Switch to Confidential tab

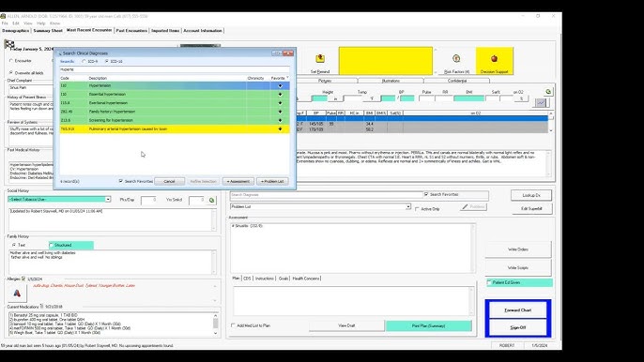(x=457, y=81)
